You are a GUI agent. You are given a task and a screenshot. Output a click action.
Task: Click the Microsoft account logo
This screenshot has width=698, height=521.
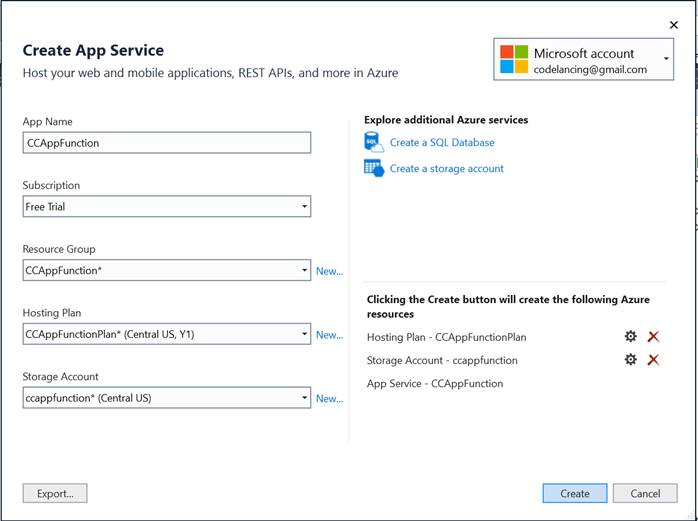tap(514, 59)
